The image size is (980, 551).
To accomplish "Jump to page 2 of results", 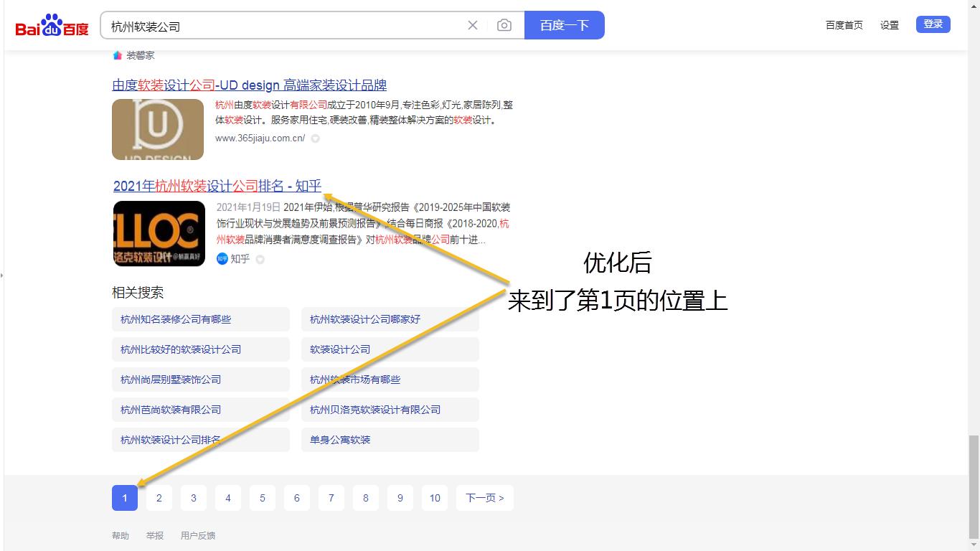I will tap(159, 497).
